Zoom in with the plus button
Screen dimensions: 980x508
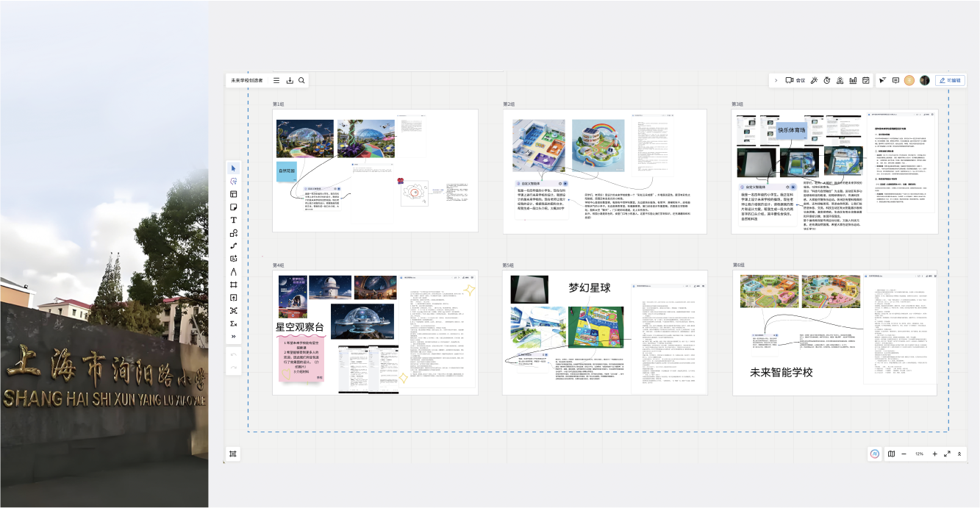tap(934, 454)
